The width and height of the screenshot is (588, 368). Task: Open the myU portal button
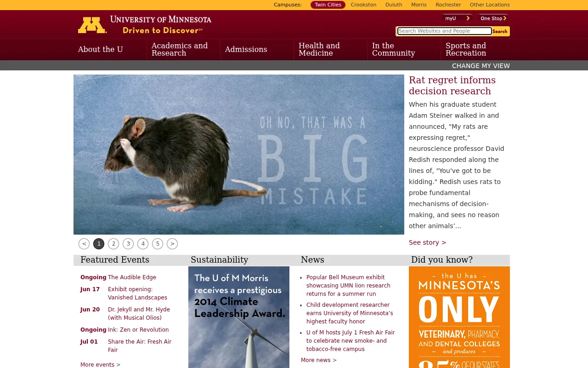pos(457,18)
